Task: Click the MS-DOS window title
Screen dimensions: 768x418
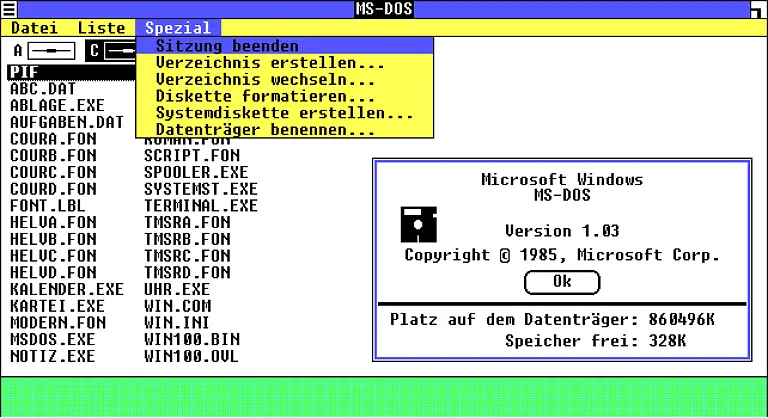Action: tap(384, 9)
